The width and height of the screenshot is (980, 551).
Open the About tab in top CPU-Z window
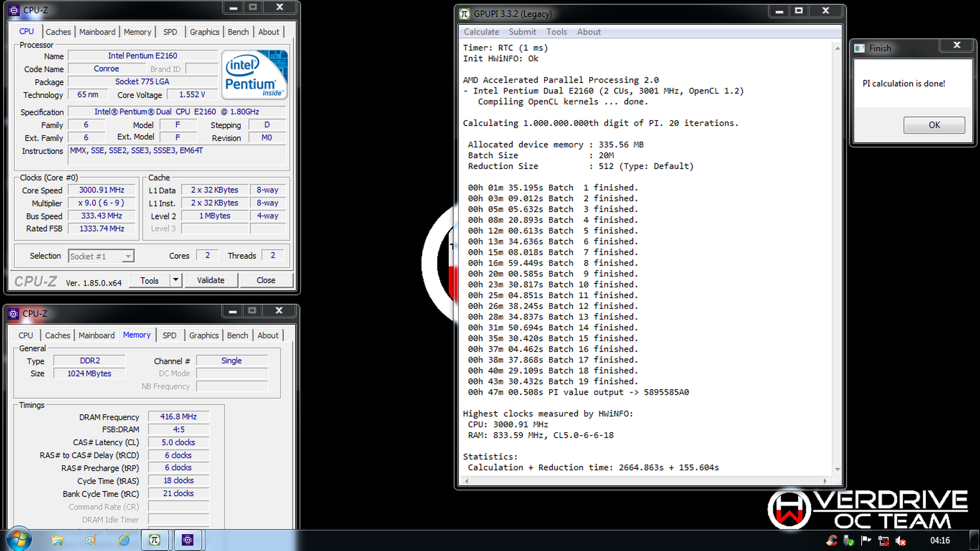[268, 32]
